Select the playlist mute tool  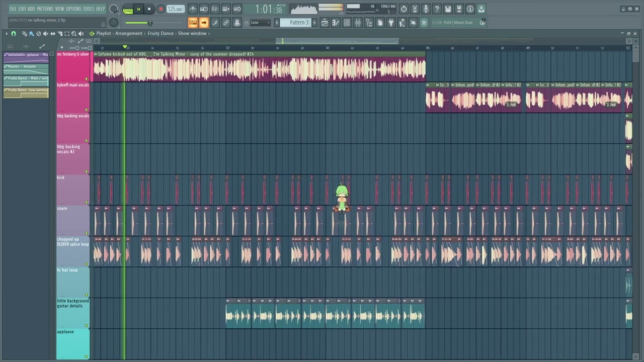[45, 34]
